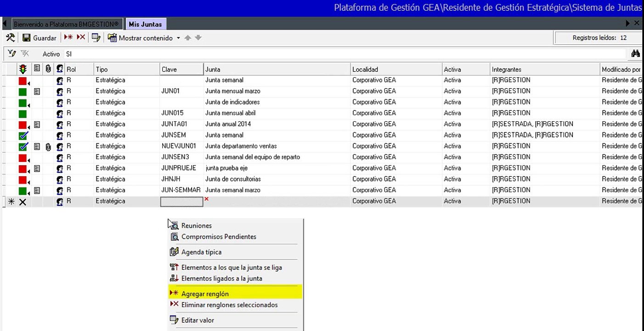Click notes icon in Junta semanal marzo row
This screenshot has height=331, width=644.
click(37, 190)
